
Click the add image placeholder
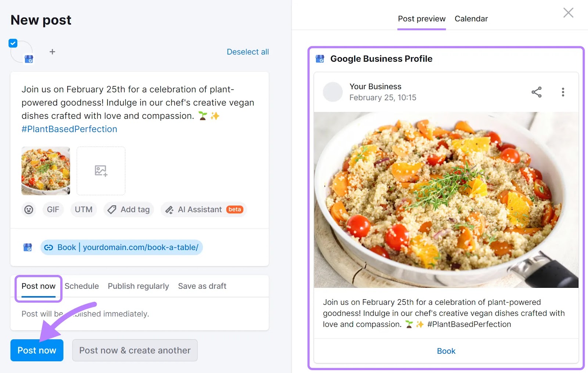(x=101, y=170)
